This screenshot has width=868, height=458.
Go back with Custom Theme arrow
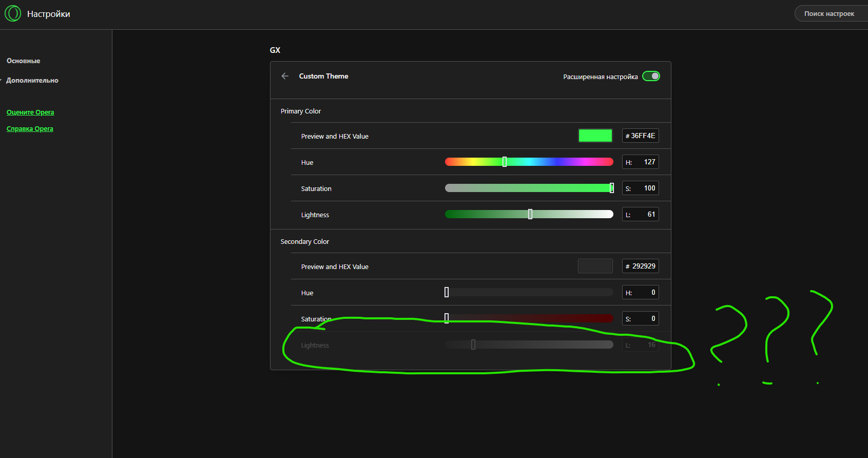pos(285,76)
